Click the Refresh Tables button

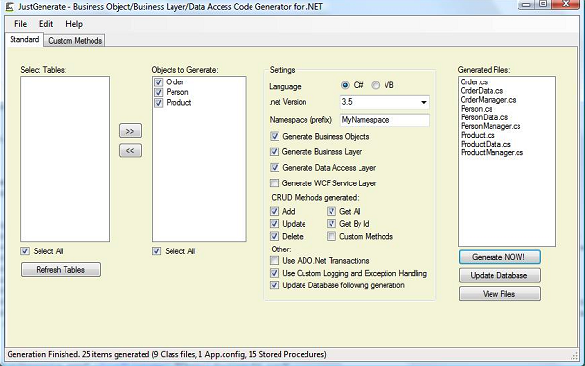coord(61,270)
